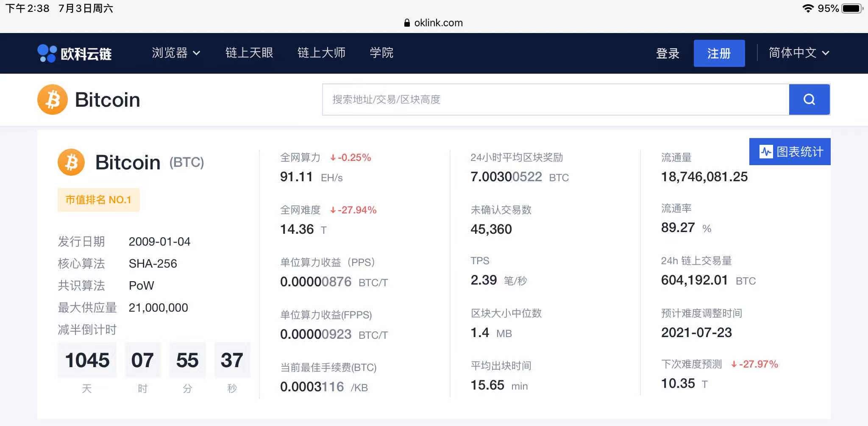This screenshot has height=426, width=868.
Task: Click the 0.00000923 BTC/T FPPS value
Action: pos(334,334)
